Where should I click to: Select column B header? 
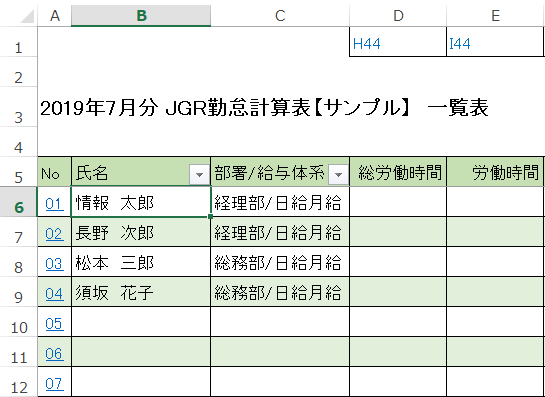point(141,16)
